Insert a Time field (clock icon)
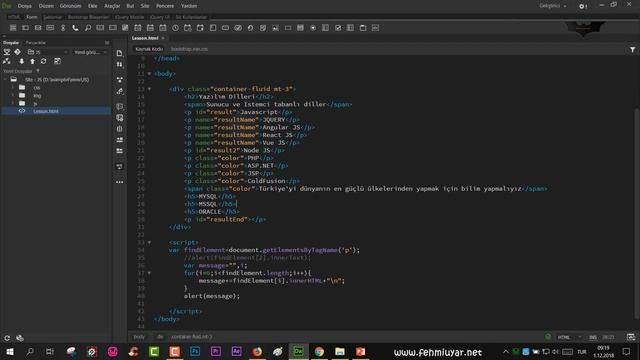Screen dimensions: 640x360 coord(175,28)
